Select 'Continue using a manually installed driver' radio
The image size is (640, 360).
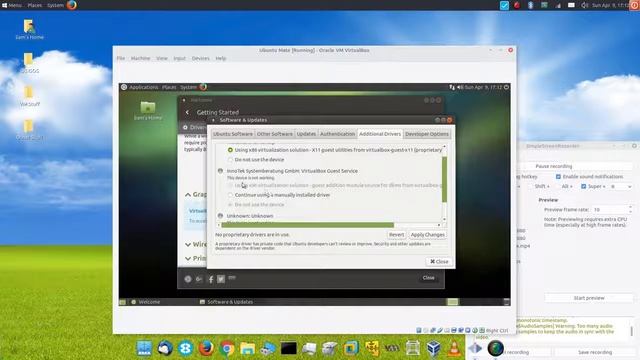[x=230, y=195]
